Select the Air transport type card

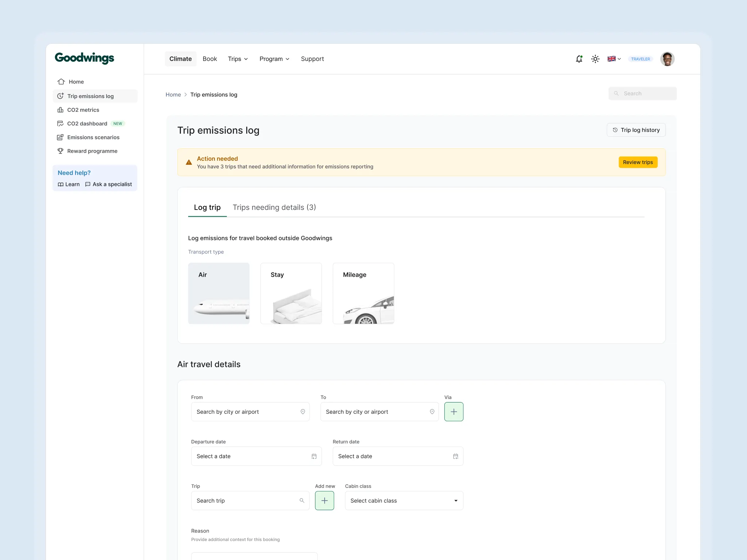pos(219,293)
